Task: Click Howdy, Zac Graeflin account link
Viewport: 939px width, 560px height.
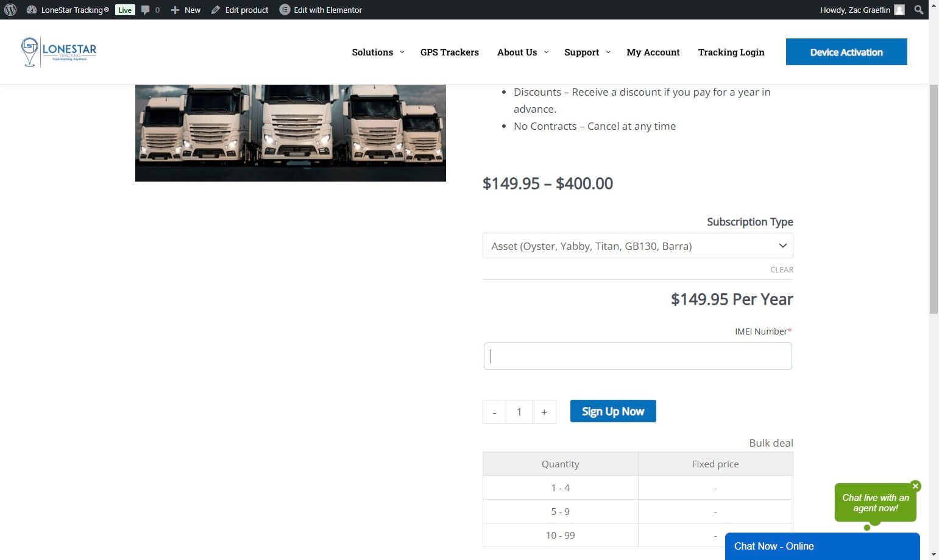Action: (x=855, y=10)
